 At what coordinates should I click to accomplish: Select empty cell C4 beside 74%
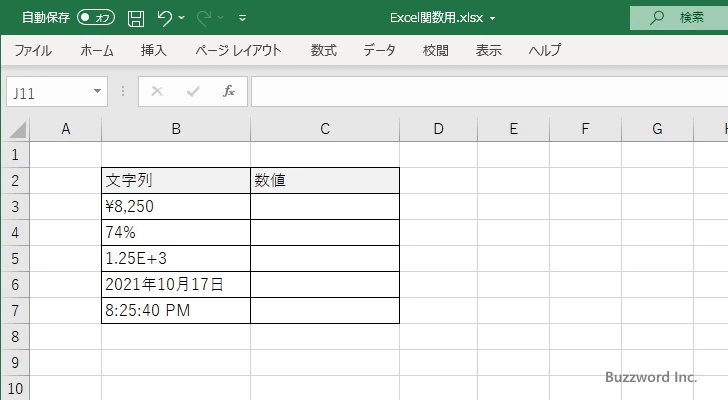coord(325,232)
